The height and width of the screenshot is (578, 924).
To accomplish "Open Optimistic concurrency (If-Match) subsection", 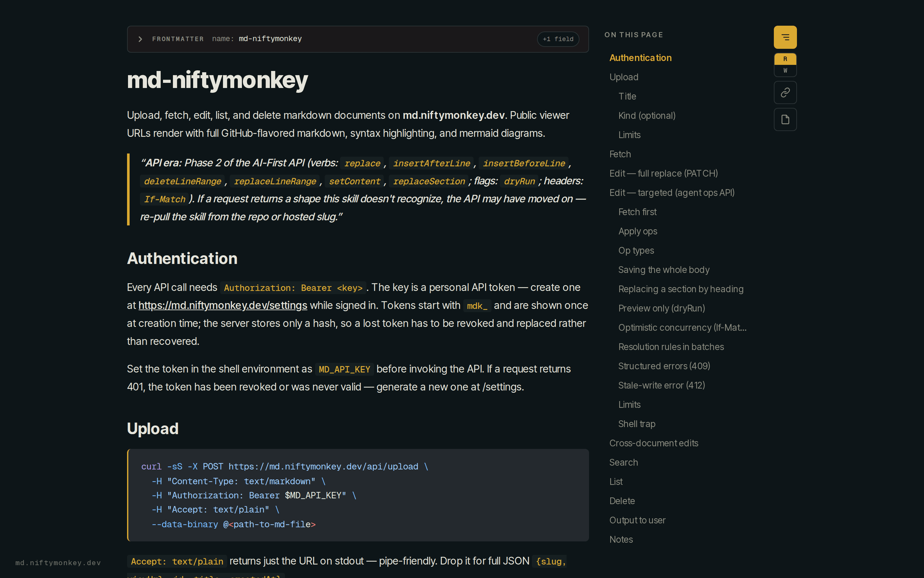I will [682, 328].
